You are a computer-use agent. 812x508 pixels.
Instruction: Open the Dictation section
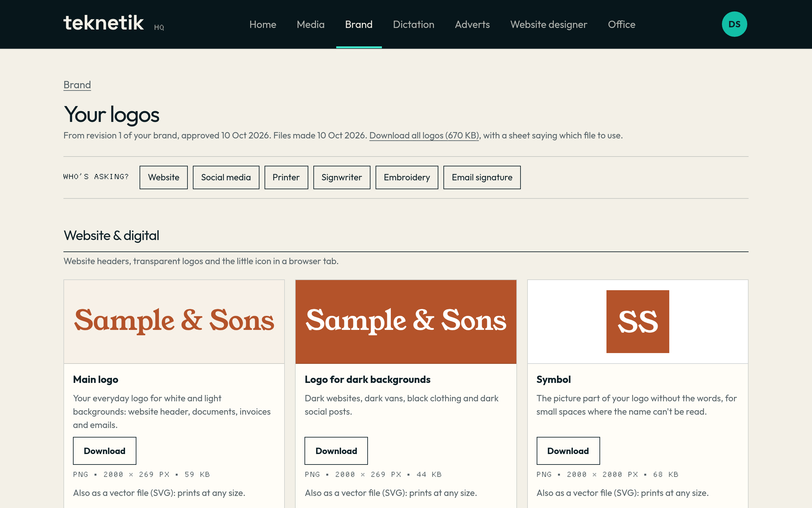[x=413, y=24]
